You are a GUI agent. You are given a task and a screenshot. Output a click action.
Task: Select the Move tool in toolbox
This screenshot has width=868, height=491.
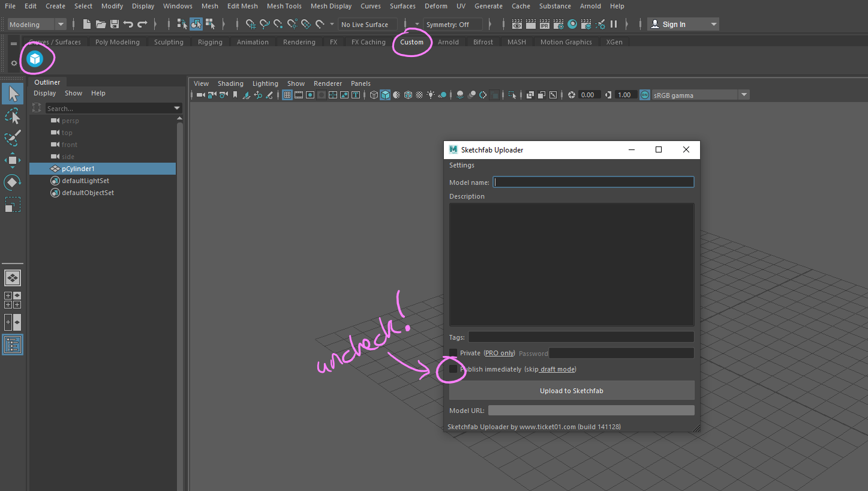pos(13,160)
